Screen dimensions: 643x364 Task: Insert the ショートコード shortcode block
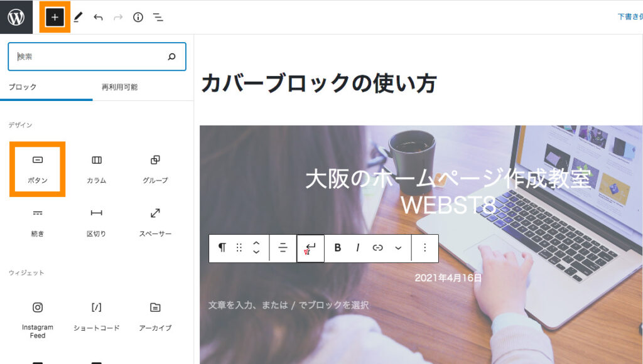coord(96,317)
